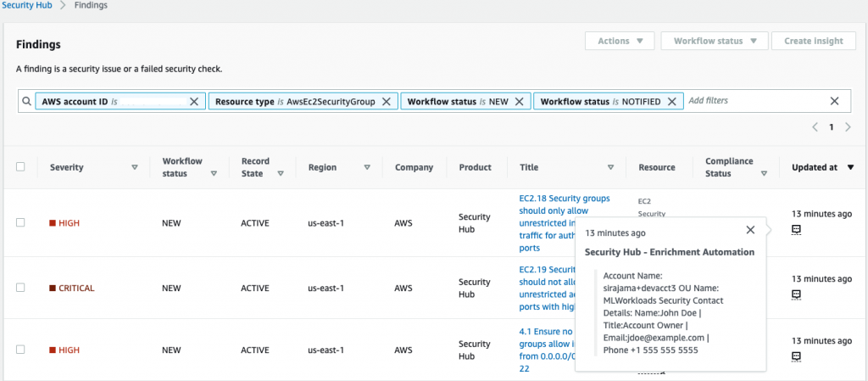
Task: Sort by the Region column
Action: tap(367, 167)
